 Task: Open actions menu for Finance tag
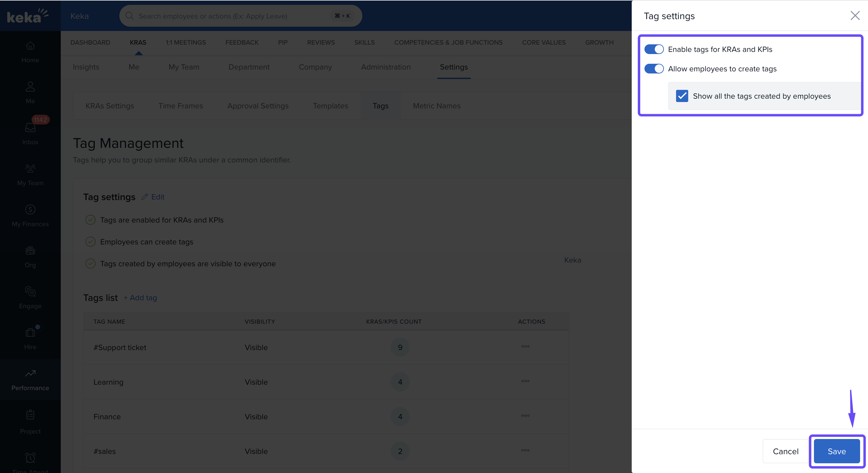525,416
